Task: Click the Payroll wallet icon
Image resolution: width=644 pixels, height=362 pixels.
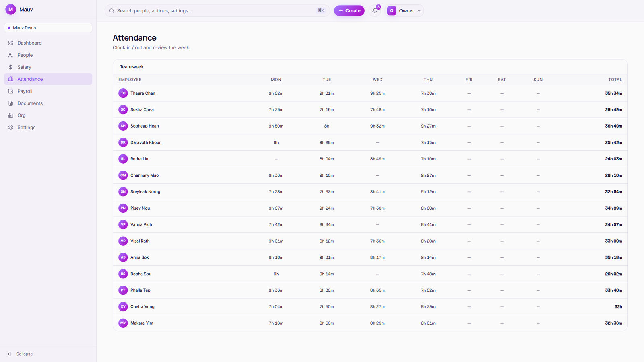Action: click(11, 91)
